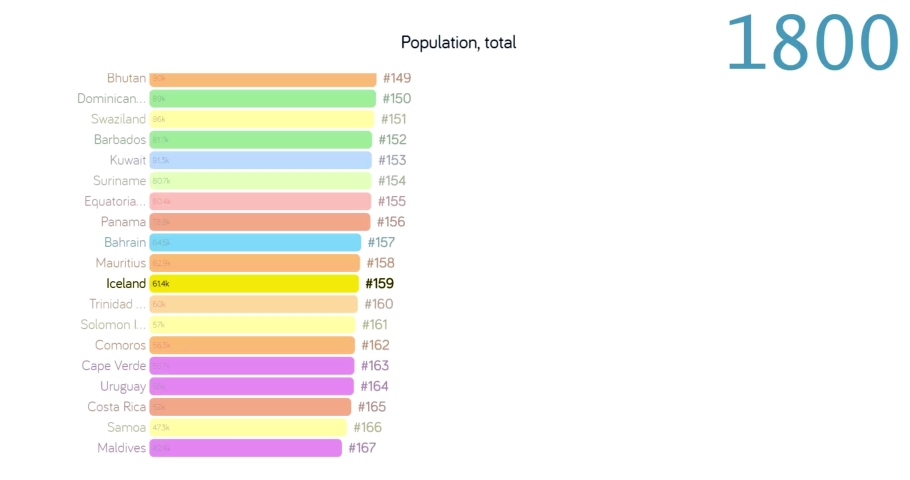Click the Costa Rica label
Image resolution: width=910 pixels, height=480 pixels.
pyautogui.click(x=116, y=407)
